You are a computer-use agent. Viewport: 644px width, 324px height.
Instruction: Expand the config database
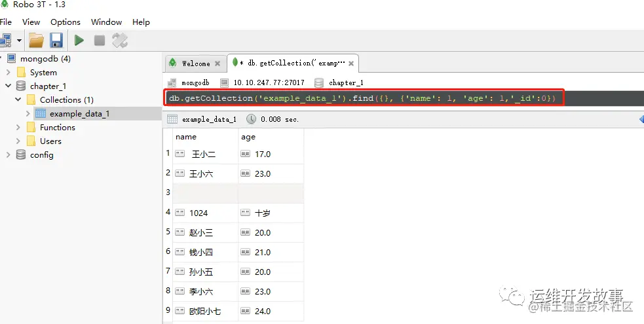click(x=9, y=154)
